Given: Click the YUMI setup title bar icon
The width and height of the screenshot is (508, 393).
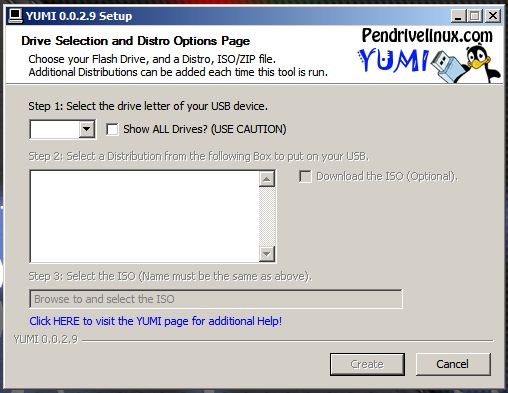Looking at the screenshot, I should coord(15,16).
